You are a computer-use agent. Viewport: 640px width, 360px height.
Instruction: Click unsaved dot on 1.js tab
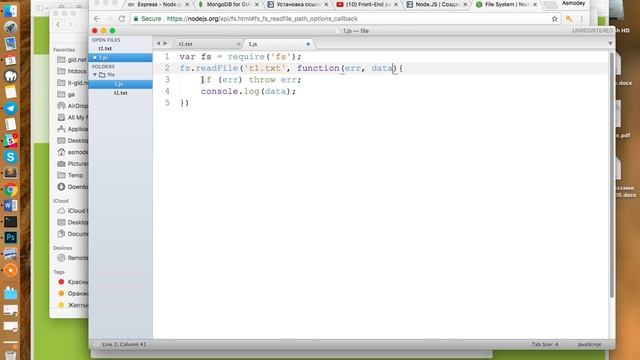pos(308,44)
